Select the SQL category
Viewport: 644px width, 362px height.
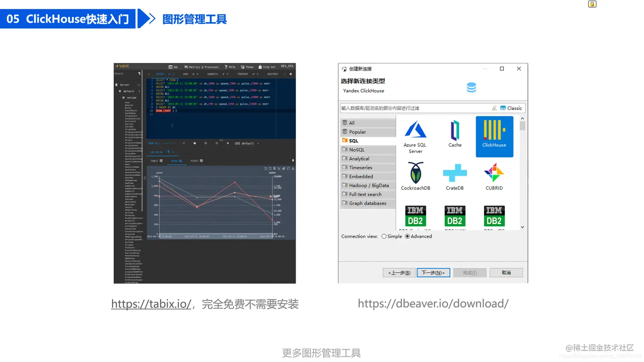[368, 141]
